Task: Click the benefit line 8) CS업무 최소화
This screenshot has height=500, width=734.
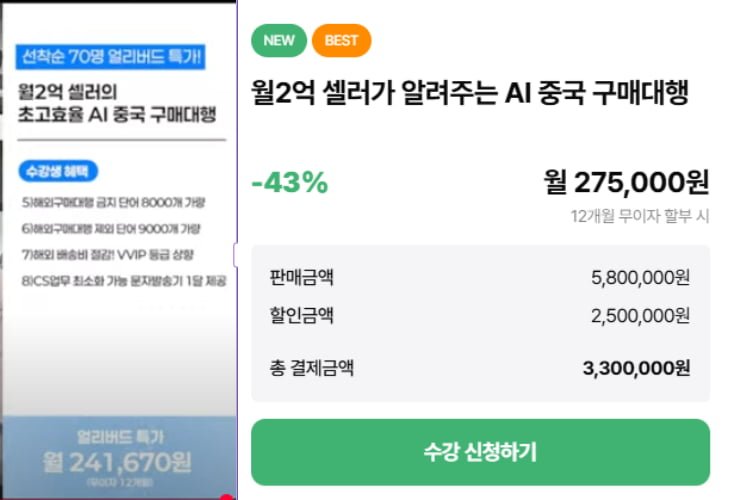Action: 124,281
